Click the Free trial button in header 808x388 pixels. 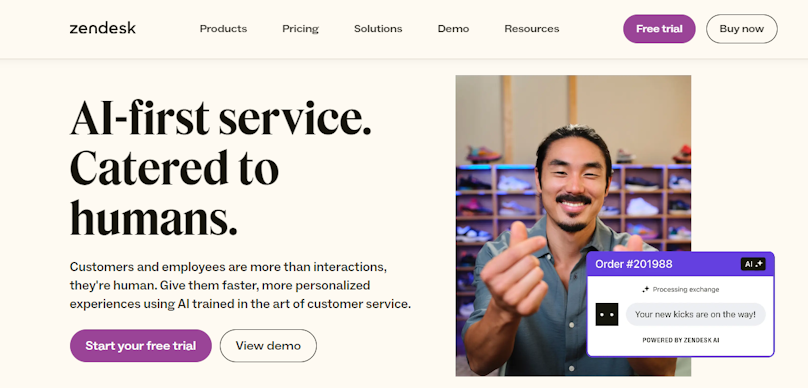659,29
